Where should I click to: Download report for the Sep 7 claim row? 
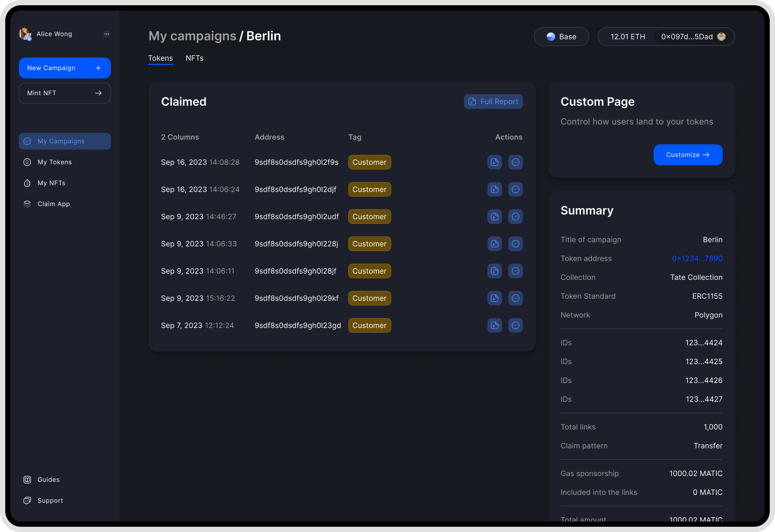coord(494,325)
